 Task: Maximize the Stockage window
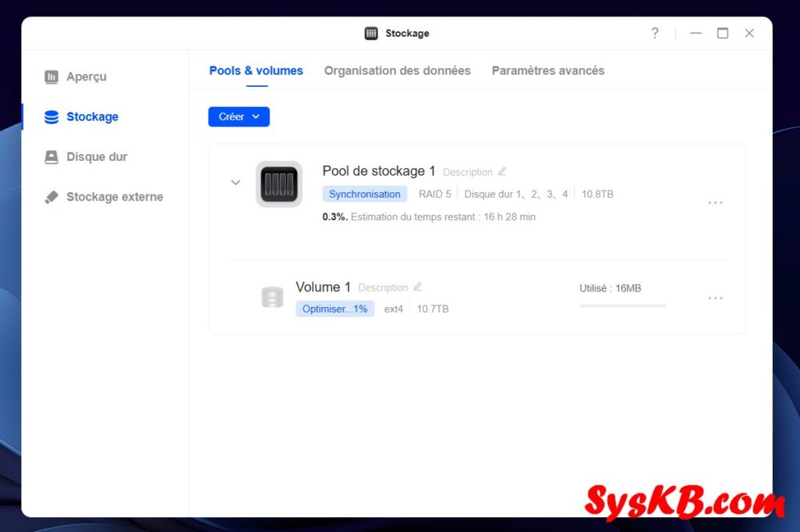click(x=723, y=33)
